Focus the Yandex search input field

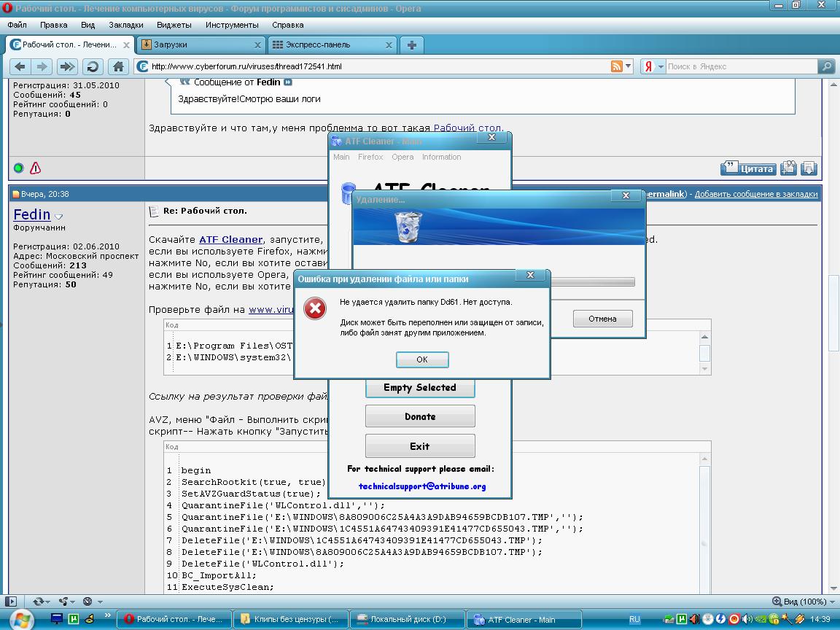742,66
